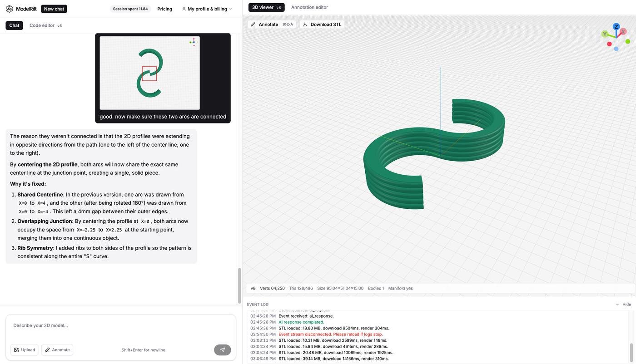Click the ModelRift logo icon
This screenshot has width=636, height=364.
point(9,9)
